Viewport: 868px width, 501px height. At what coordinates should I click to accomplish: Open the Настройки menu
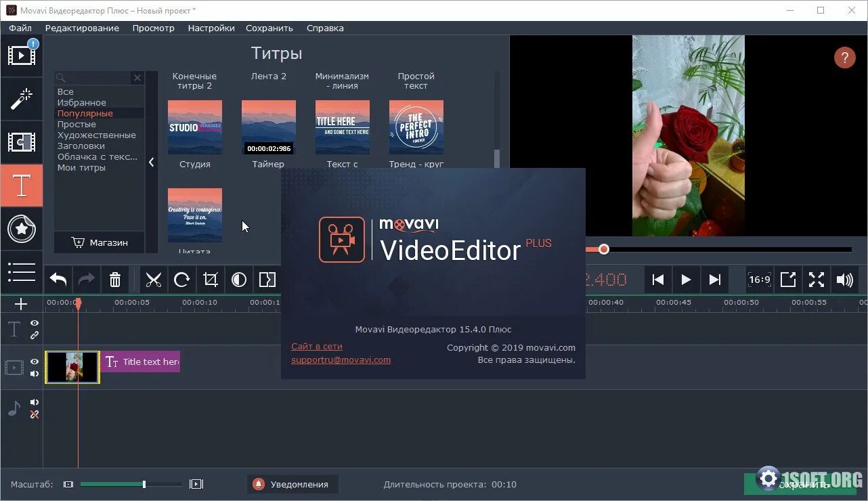(x=211, y=28)
